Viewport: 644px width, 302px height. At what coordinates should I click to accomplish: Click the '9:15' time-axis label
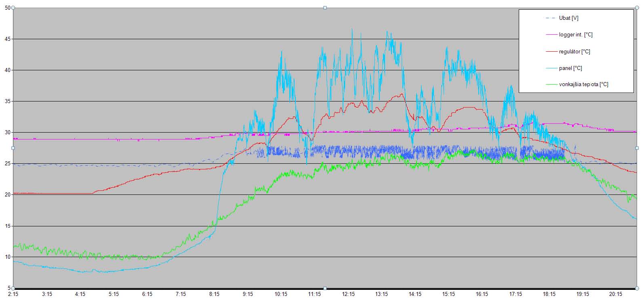coord(248,294)
